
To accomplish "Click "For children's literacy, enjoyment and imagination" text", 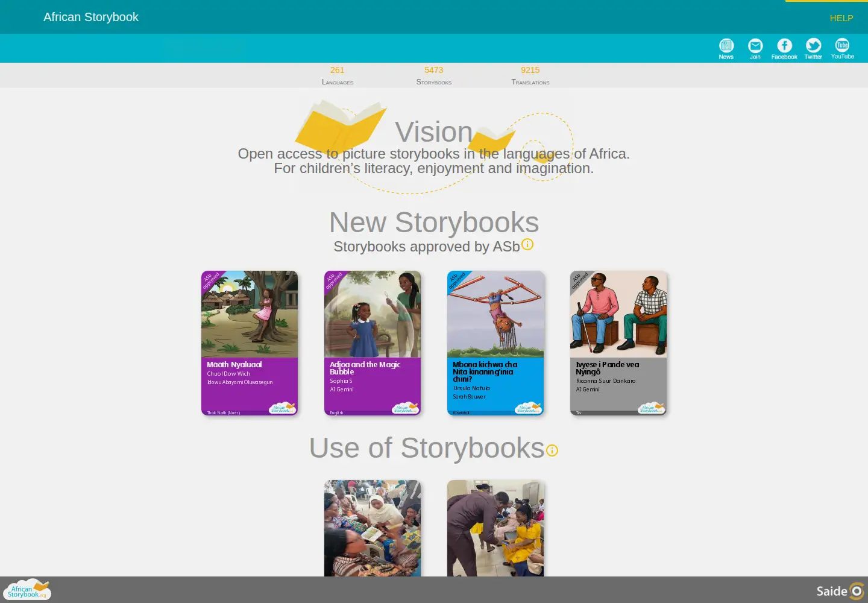I will pos(434,168).
